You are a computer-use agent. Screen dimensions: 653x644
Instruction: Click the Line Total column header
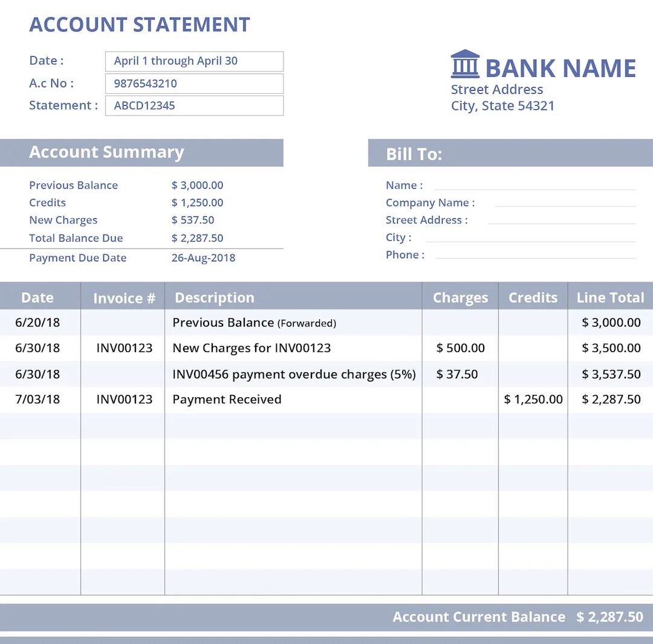point(610,298)
